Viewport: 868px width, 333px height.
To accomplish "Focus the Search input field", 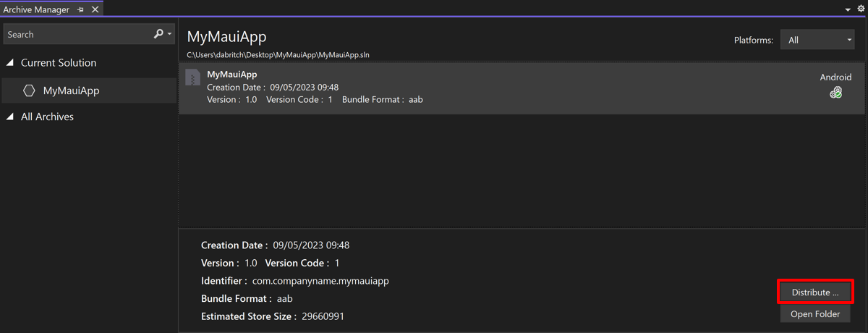I will pos(76,34).
